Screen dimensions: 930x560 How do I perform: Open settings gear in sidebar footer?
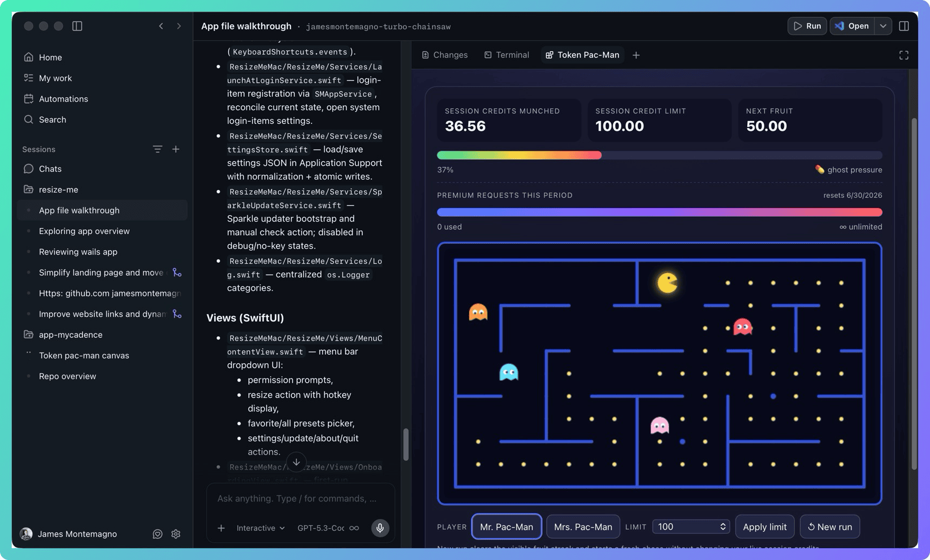tap(176, 534)
